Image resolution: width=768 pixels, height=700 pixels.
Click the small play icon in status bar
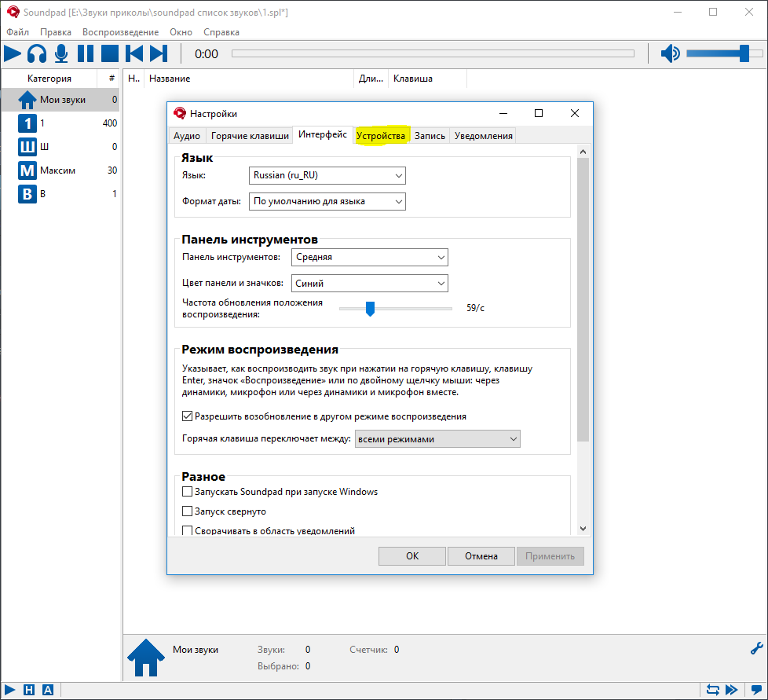point(9,691)
